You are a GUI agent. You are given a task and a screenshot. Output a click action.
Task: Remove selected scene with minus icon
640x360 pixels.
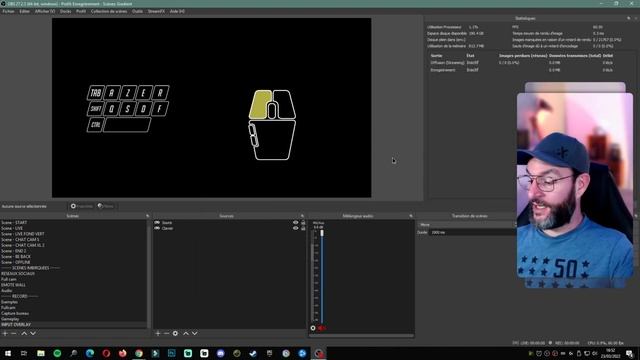click(13, 333)
